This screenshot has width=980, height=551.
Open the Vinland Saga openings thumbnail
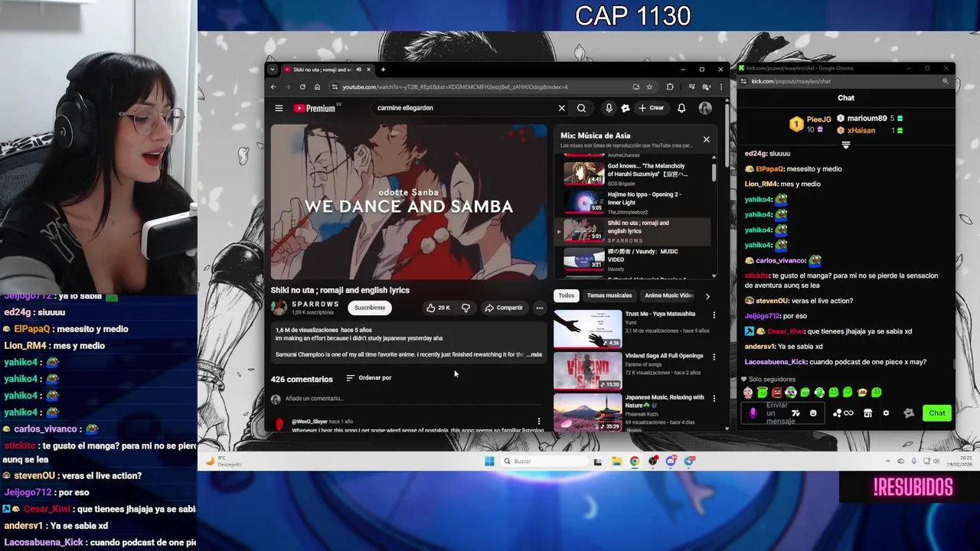click(587, 370)
